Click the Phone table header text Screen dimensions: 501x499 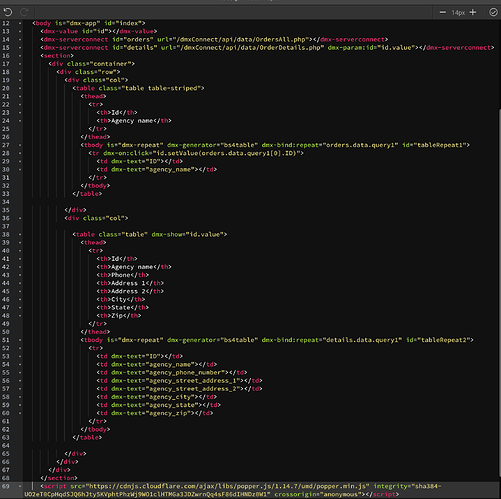coord(121,275)
